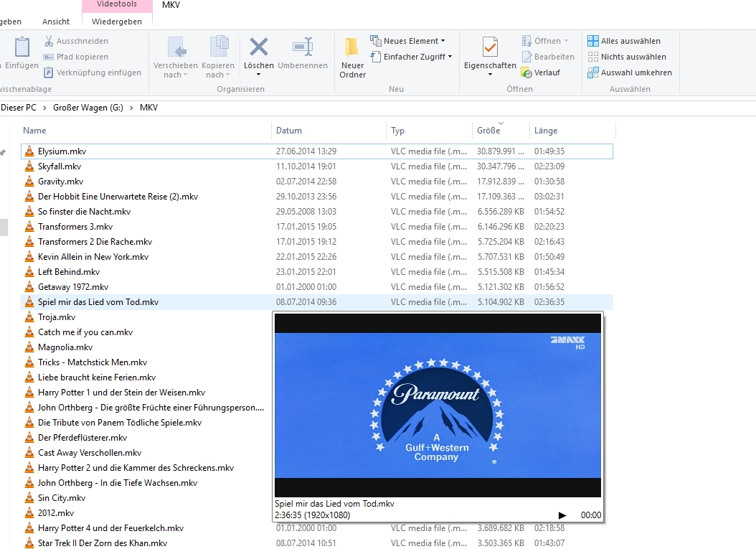
Task: Select the VLC icon of Getaway 1972.mkv
Action: pos(29,286)
